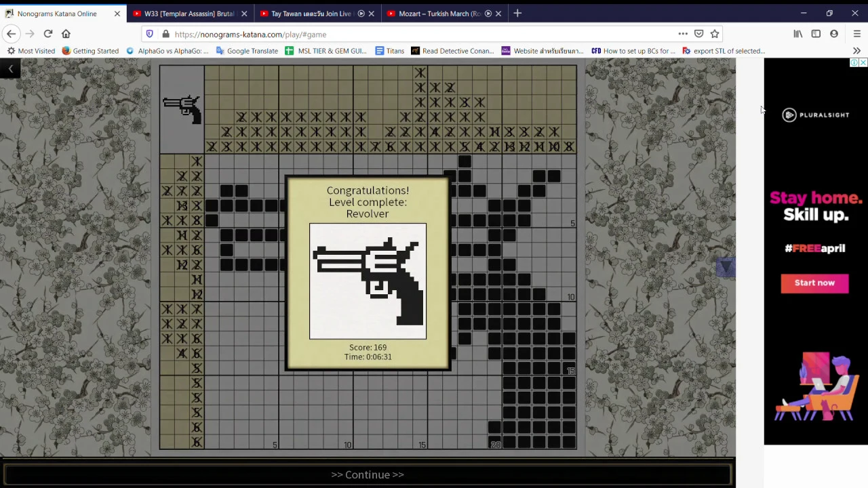The width and height of the screenshot is (868, 488).
Task: Show more bookmarks chevron
Action: click(x=856, y=51)
